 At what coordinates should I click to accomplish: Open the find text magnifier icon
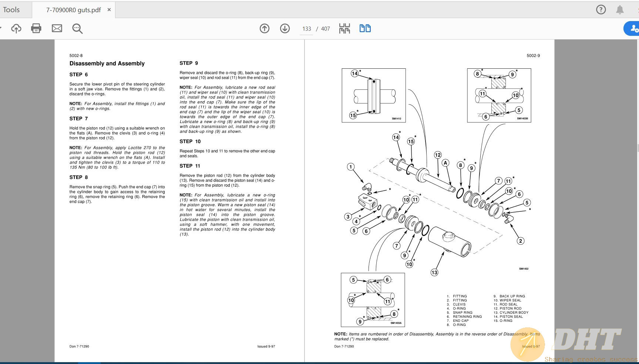77,28
